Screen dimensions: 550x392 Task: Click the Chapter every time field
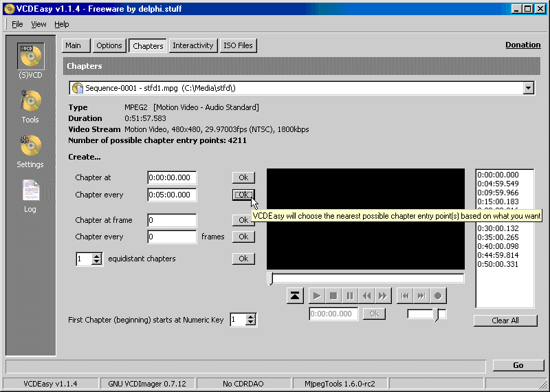(x=172, y=195)
